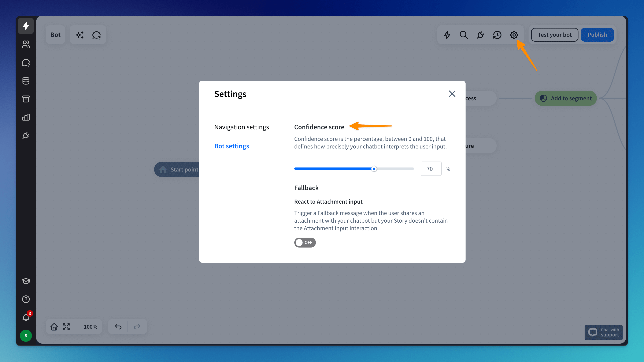This screenshot has height=362, width=644.
Task: Click the confidence score slider handle
Action: [x=374, y=169]
